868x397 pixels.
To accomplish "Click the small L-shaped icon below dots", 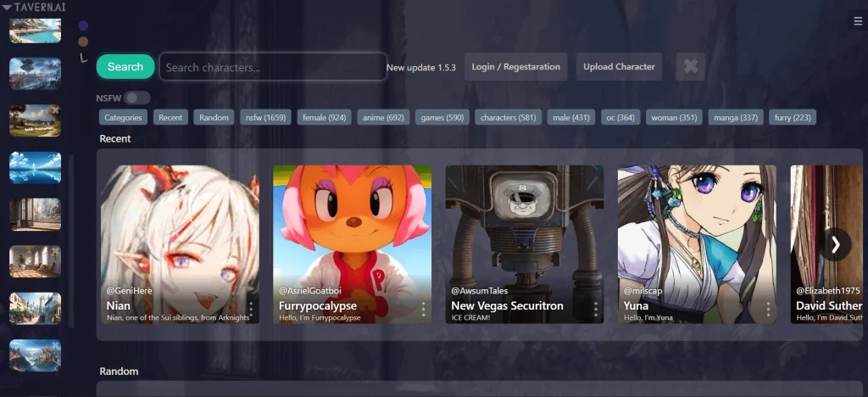I will 84,57.
